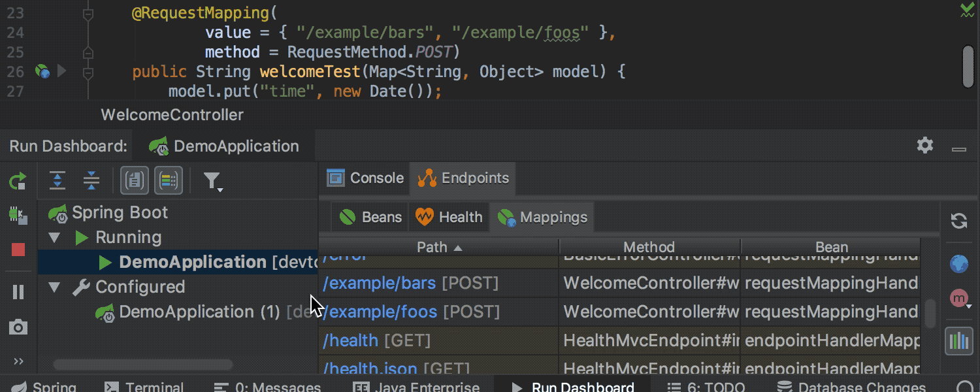Fold the code block at line 25
980x392 pixels.
tap(88, 52)
